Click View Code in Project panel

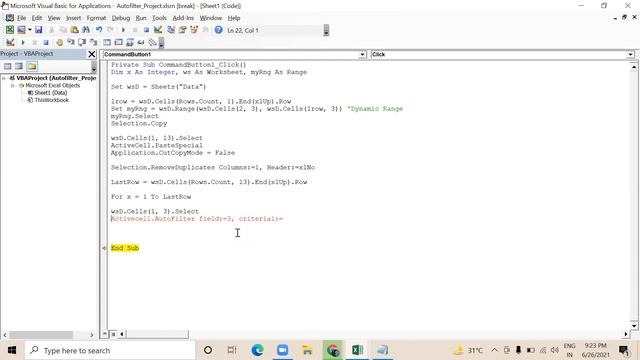[x=7, y=66]
